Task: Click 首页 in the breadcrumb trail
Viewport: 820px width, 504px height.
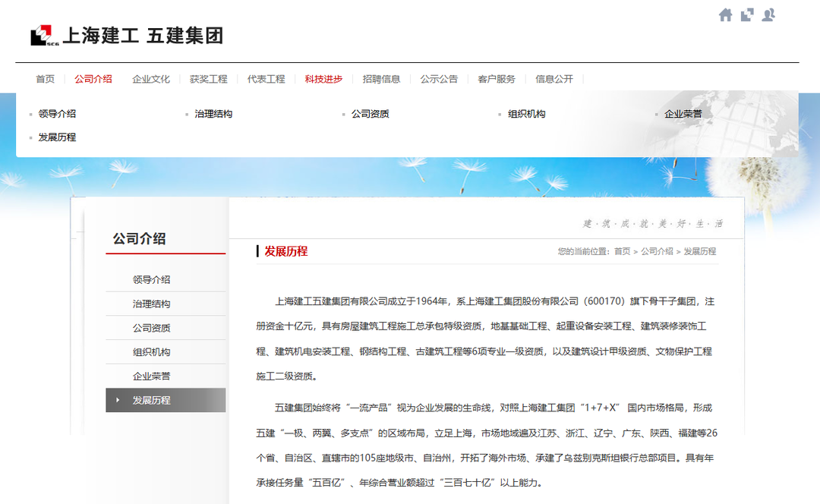Action: click(x=623, y=251)
